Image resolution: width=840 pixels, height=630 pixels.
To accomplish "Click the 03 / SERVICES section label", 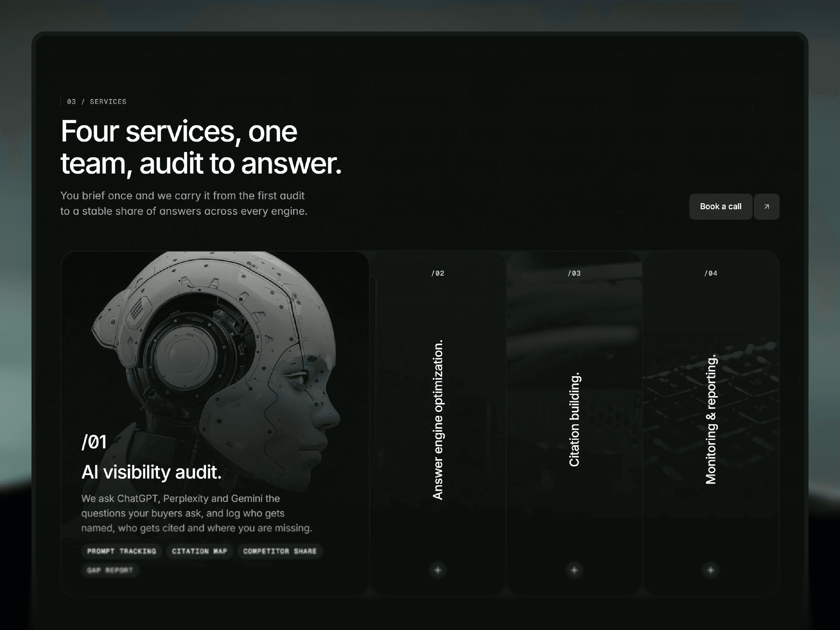I will (x=97, y=102).
